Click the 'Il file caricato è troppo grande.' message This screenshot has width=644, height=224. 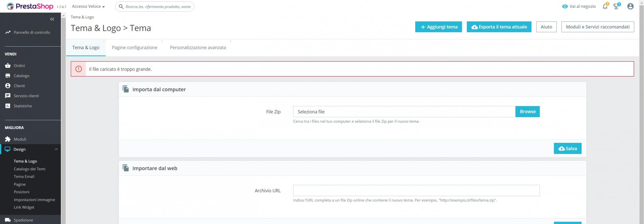point(120,69)
